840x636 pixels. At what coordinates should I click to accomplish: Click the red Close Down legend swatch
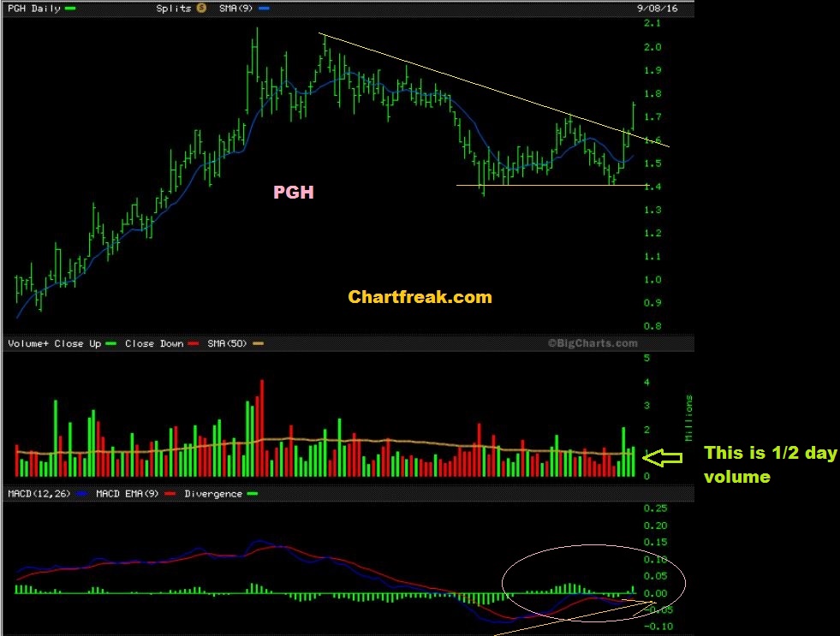(194, 344)
